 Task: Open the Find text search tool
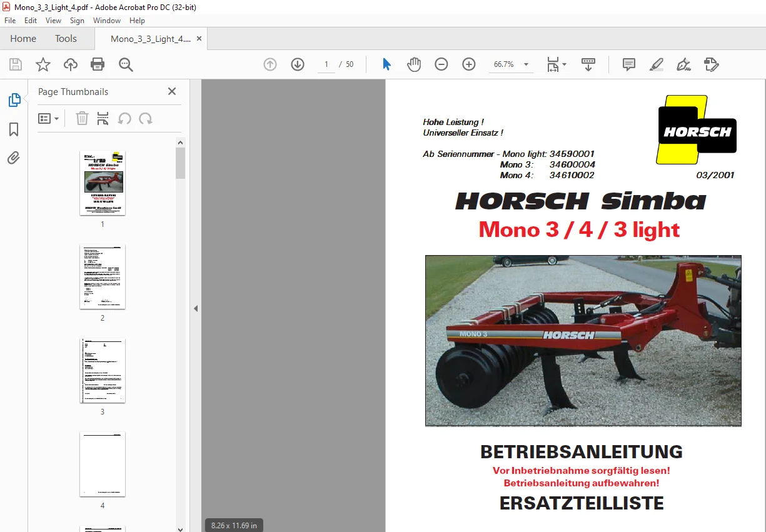point(126,64)
